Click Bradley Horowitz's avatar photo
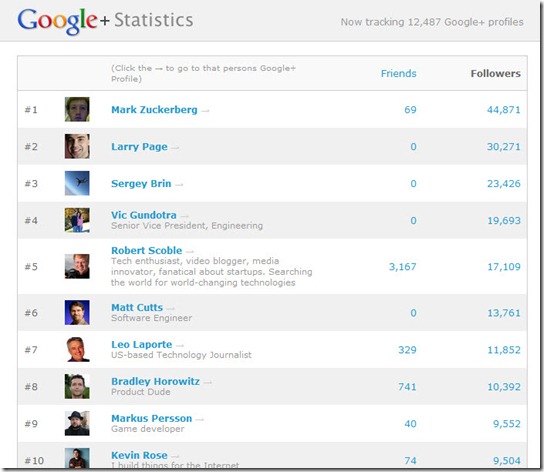The image size is (544, 472). [77, 386]
